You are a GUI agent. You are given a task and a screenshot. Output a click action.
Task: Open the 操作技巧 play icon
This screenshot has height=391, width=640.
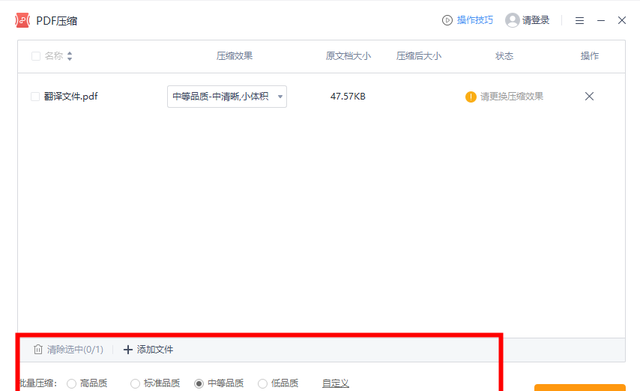point(447,20)
